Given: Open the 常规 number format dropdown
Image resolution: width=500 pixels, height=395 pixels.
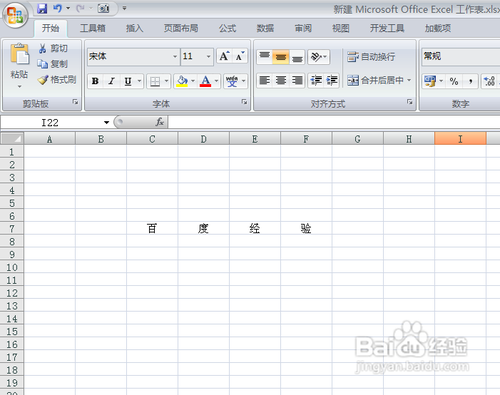Looking at the screenshot, I should click(461, 56).
